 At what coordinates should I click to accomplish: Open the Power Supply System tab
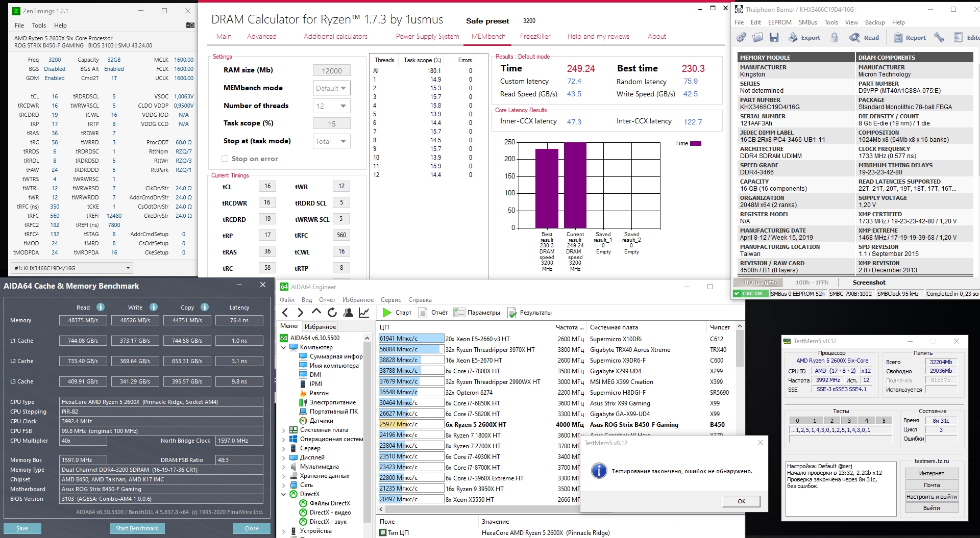click(427, 37)
